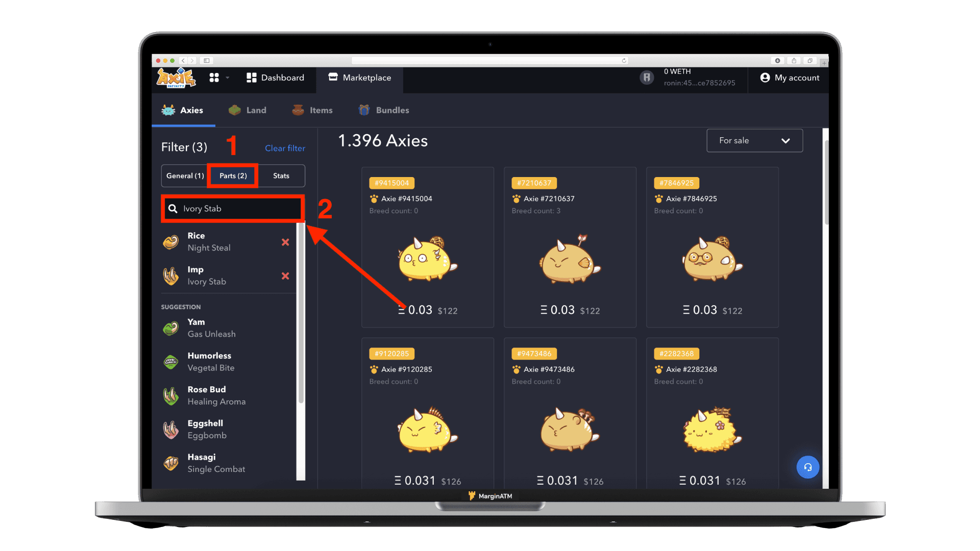The image size is (980, 551).
Task: Click the browser downloads icon
Action: tap(777, 61)
